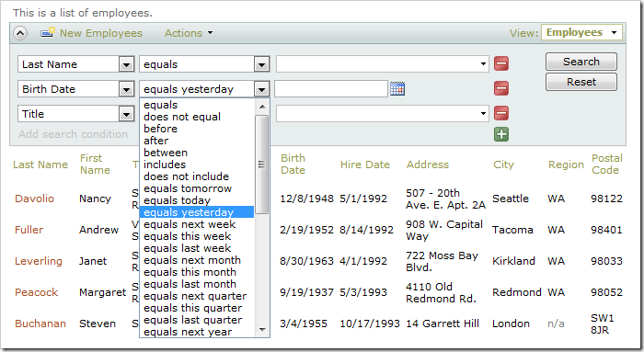Viewport: 644px width, 352px height.
Task: Select 'equals next month' option
Action: [x=197, y=260]
